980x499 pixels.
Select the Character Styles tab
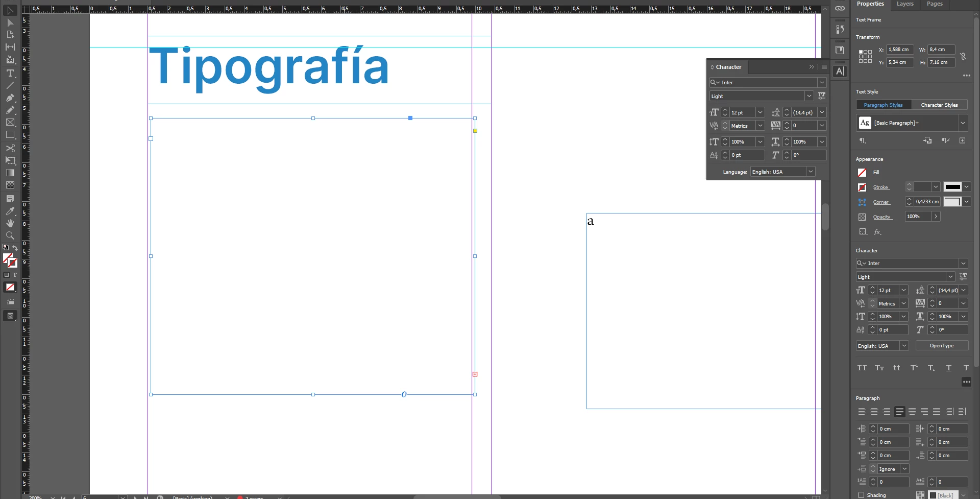pos(939,105)
